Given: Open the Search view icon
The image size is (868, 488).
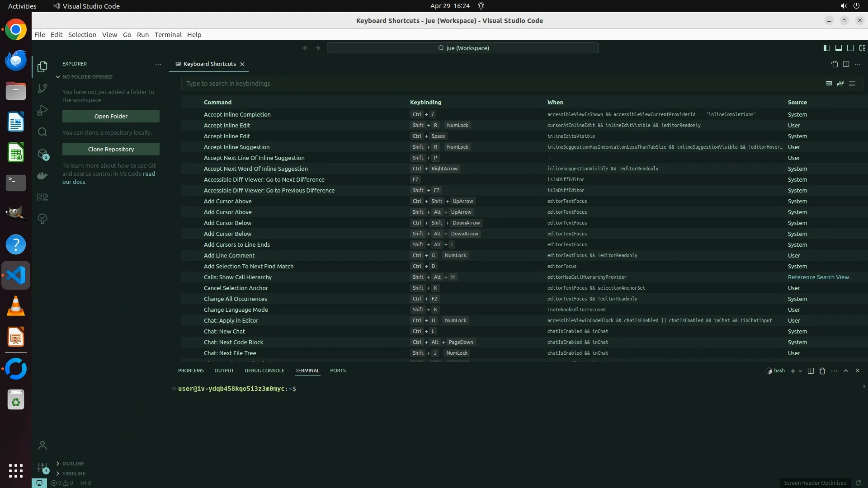Looking at the screenshot, I should [42, 132].
